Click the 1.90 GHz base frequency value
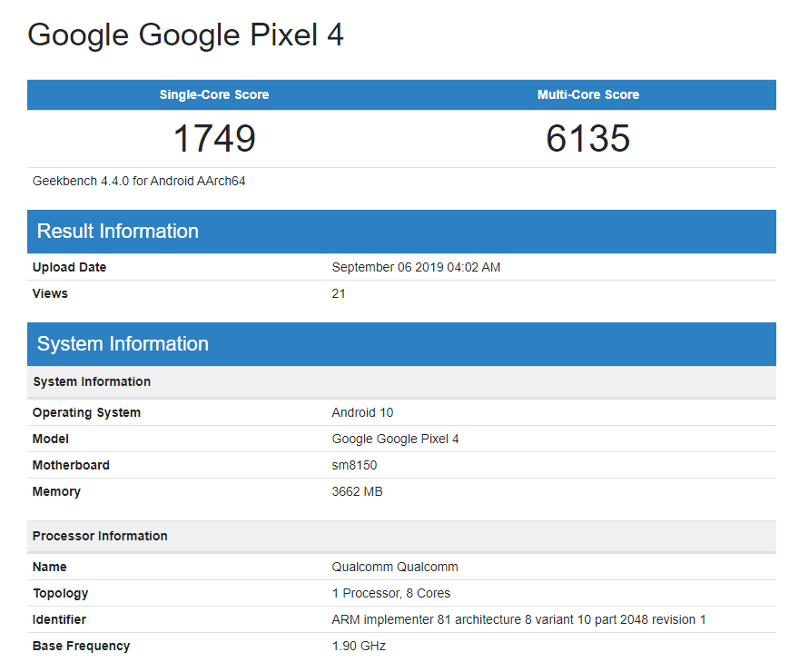Screen dimensions: 799x672 coord(359,646)
